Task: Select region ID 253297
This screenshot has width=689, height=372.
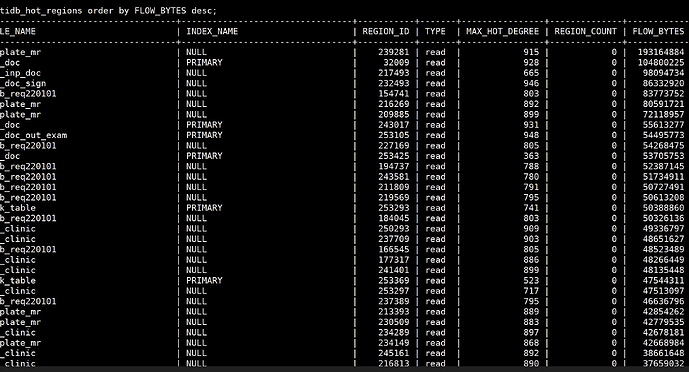Action: click(x=394, y=291)
